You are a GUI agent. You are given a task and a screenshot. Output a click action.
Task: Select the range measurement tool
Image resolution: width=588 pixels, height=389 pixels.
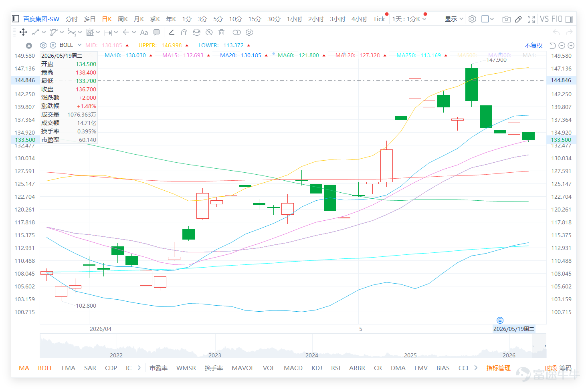coord(108,32)
